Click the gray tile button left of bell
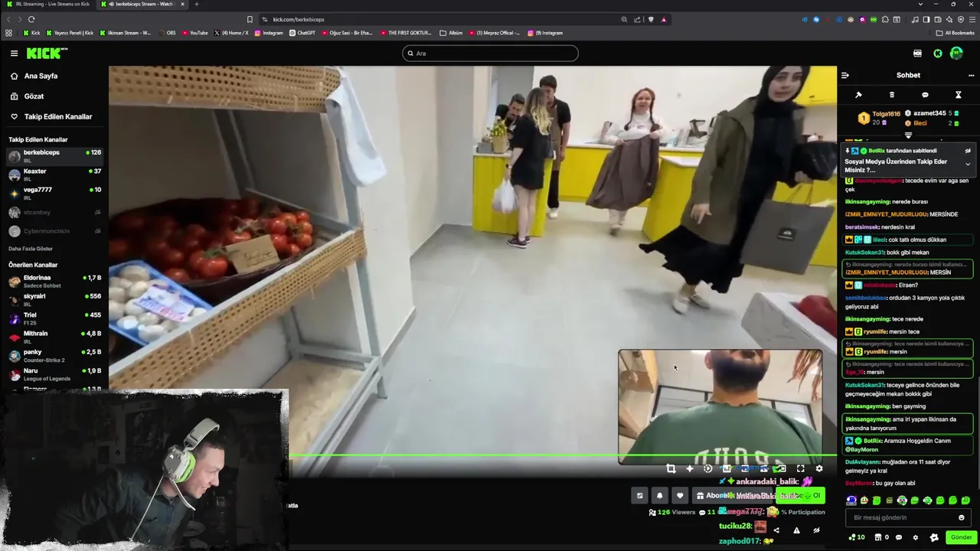 coord(640,495)
